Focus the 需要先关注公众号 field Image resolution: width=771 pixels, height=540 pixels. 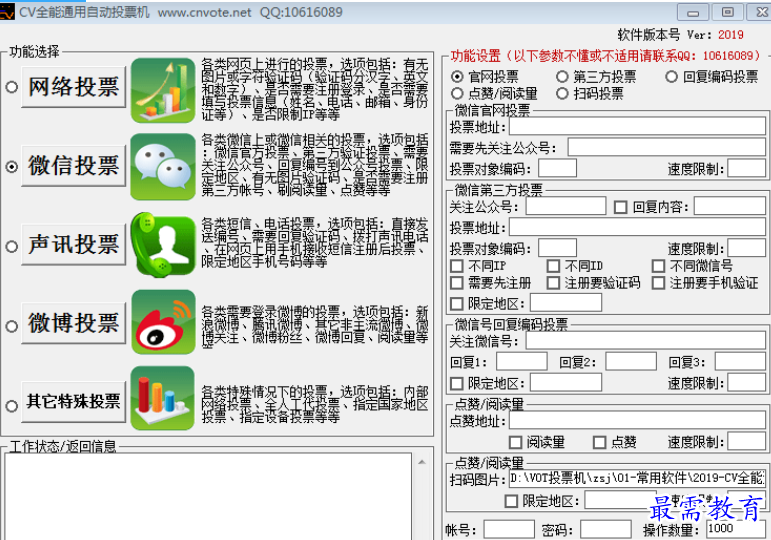click(x=667, y=147)
